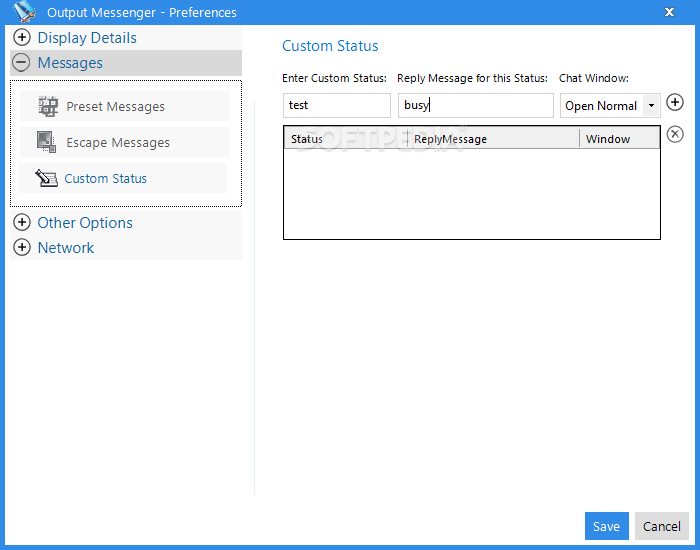Click the Custom Status pencil icon

(46, 178)
